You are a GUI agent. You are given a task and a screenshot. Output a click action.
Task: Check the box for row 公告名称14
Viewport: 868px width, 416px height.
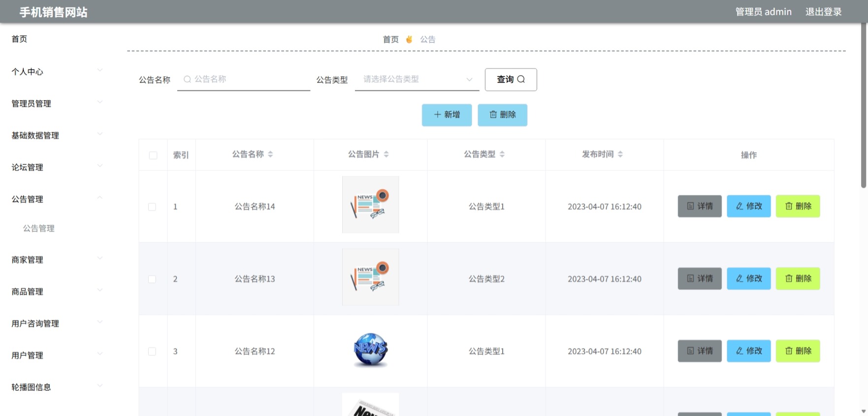[152, 207]
